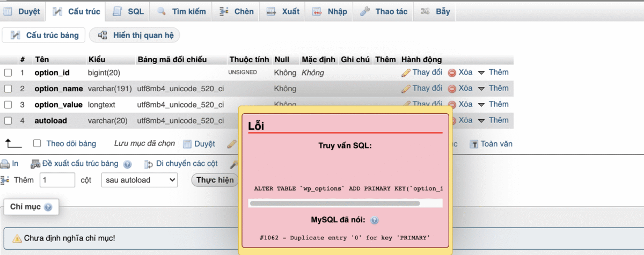Open the Tìm kiếm tab
This screenshot has width=644, height=255.
point(182,11)
